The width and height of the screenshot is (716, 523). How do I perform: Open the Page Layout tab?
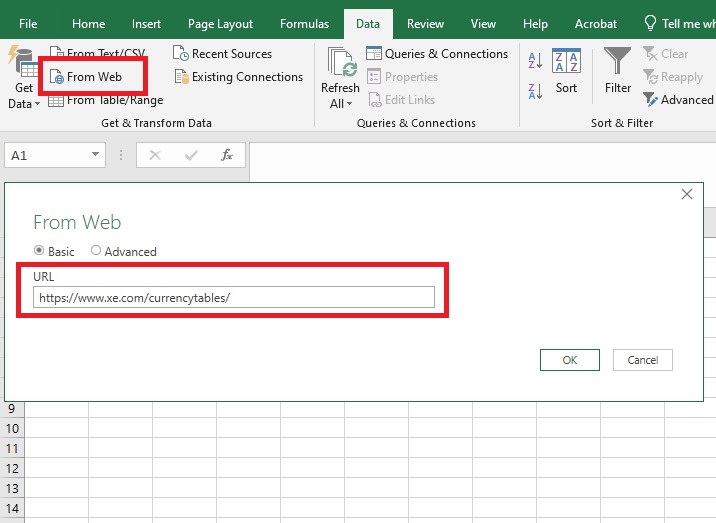(220, 24)
